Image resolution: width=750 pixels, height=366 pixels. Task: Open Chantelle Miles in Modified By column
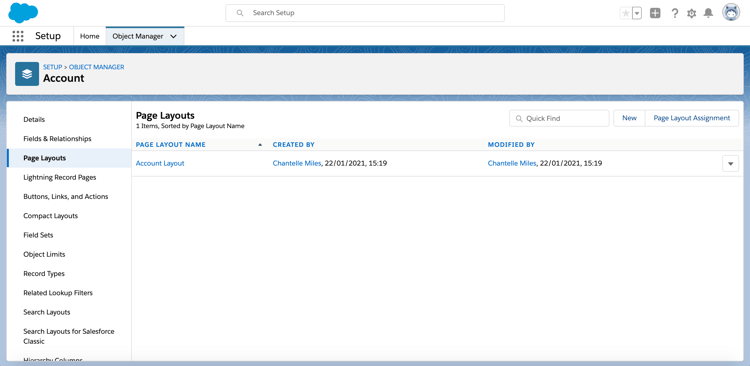tap(512, 163)
